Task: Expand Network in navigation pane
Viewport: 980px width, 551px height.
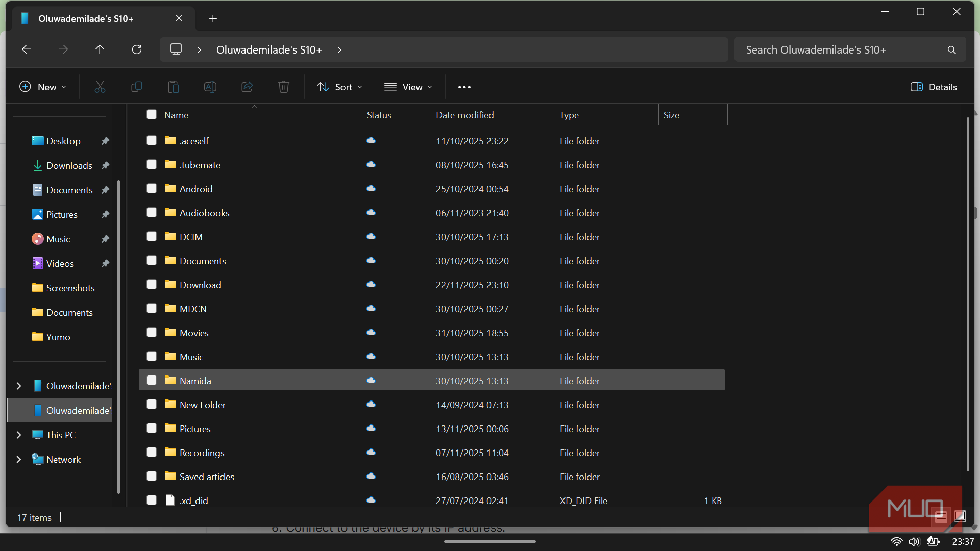Action: coord(19,460)
